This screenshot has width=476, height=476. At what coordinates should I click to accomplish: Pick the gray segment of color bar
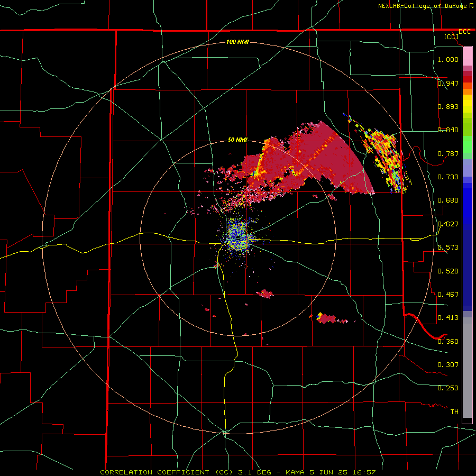467,368
